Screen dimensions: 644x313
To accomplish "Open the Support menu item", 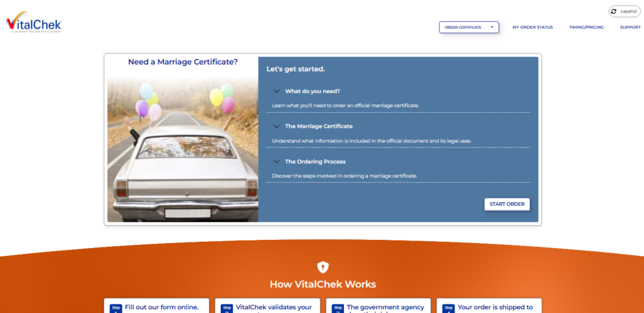I will point(630,27).
